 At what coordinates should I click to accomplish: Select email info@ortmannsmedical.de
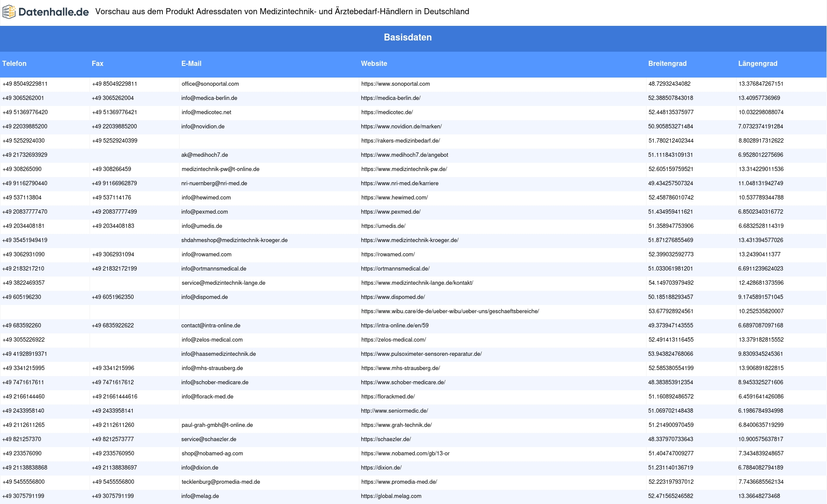[214, 269]
